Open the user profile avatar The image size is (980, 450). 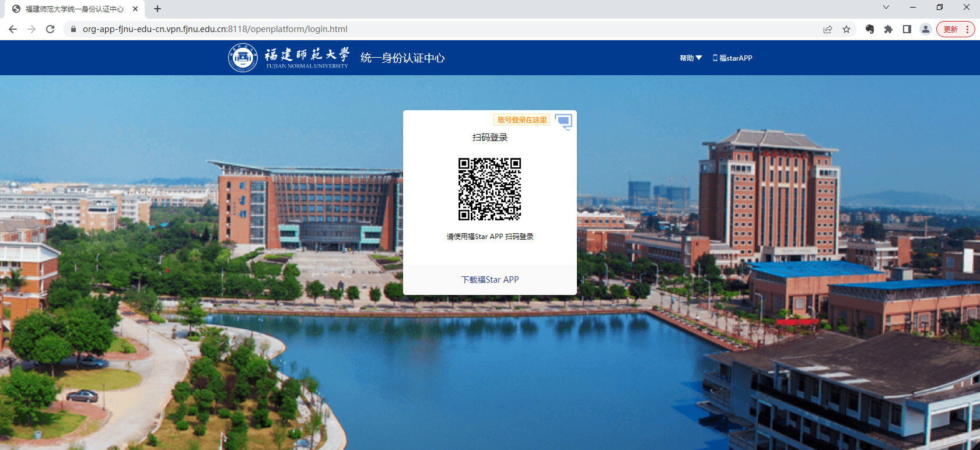[925, 29]
